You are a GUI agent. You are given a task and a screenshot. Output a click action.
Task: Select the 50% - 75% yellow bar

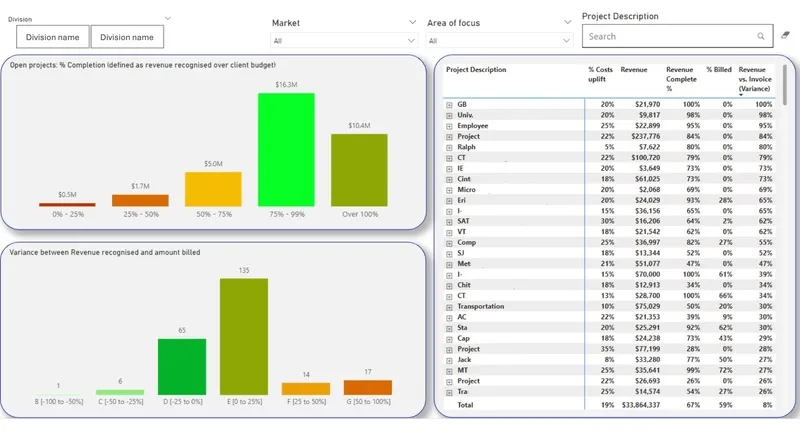(213, 189)
